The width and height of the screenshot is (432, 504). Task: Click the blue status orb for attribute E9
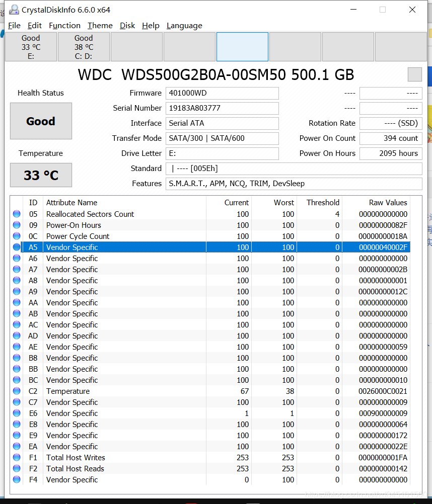[x=17, y=435]
